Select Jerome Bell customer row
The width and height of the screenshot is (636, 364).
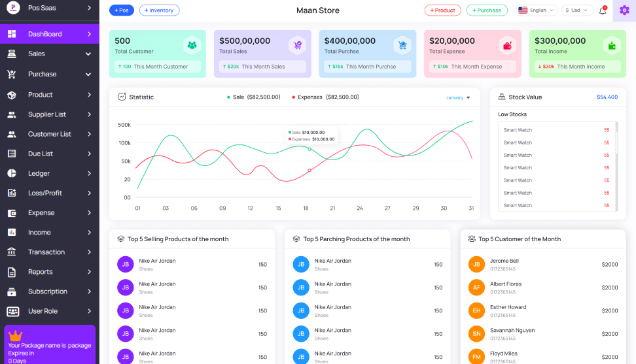542,265
